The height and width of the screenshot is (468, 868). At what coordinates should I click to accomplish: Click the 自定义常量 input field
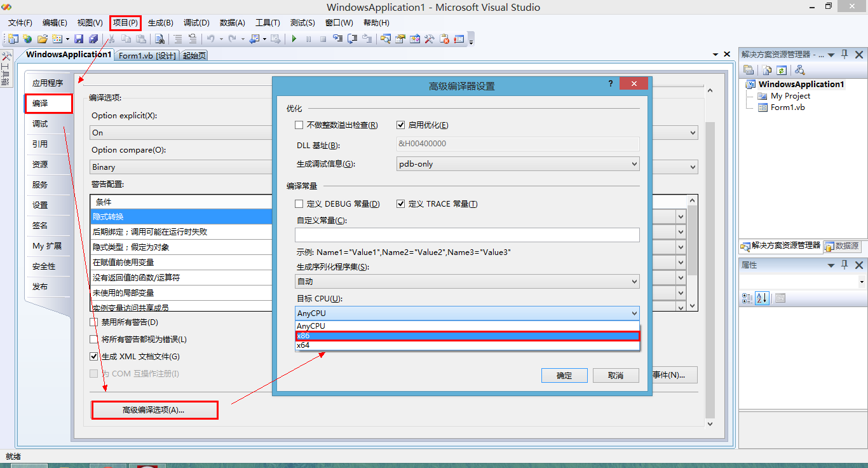[x=467, y=235]
